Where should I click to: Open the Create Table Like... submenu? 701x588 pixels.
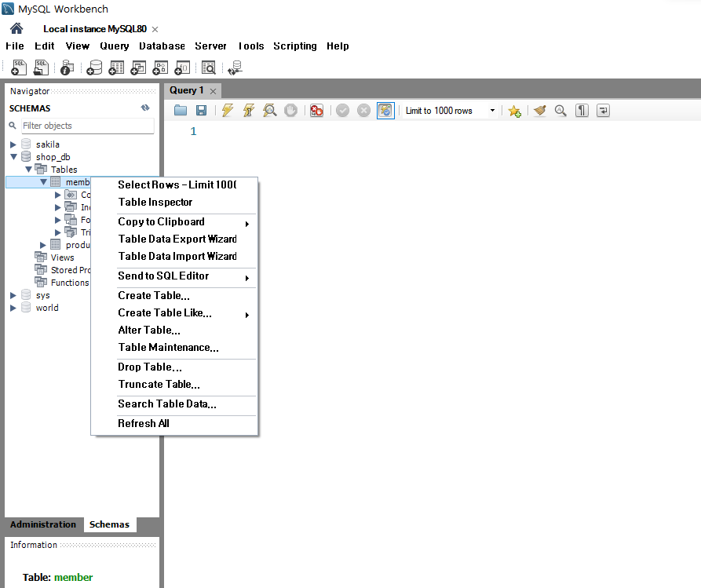click(x=174, y=313)
